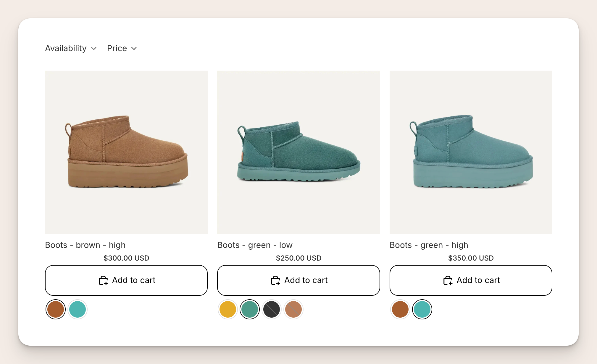Viewport: 597px width, 364px height.
Task: Click the Availability chevron icon
Action: 94,48
